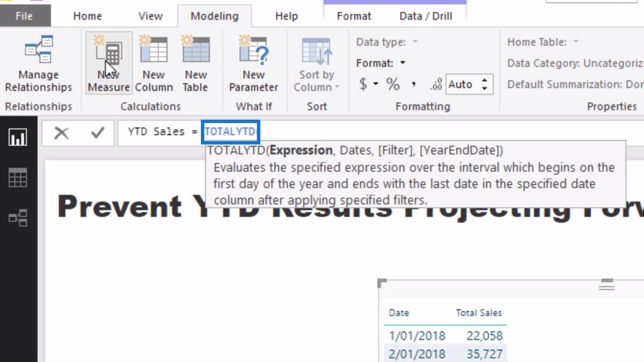Viewport: 644px width, 362px height.
Task: Expand the currency format dropdown arrow
Action: pos(376,84)
